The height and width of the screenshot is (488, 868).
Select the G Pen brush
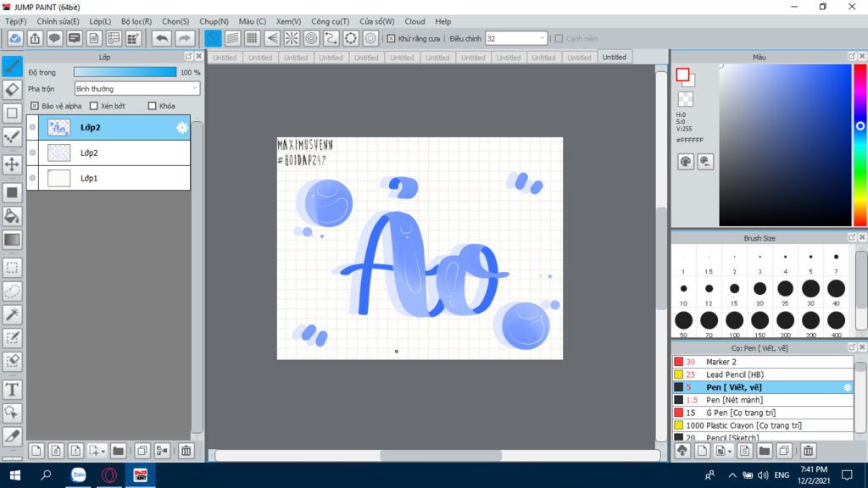(x=763, y=413)
